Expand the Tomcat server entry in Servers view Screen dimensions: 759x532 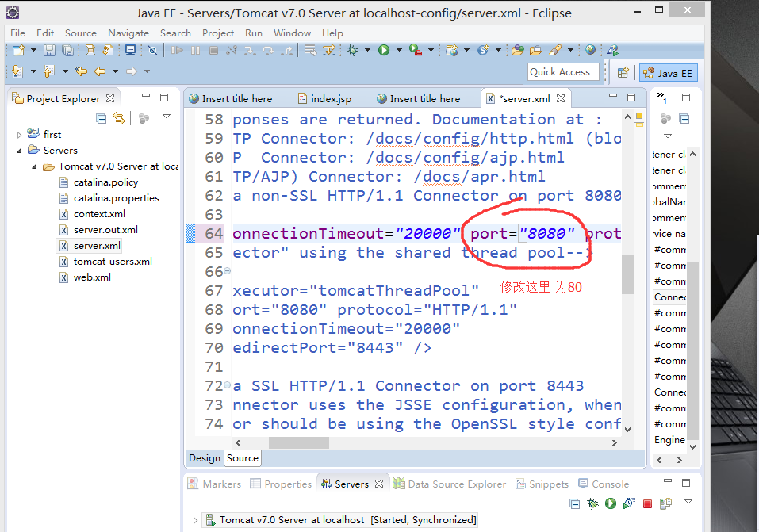click(x=195, y=520)
